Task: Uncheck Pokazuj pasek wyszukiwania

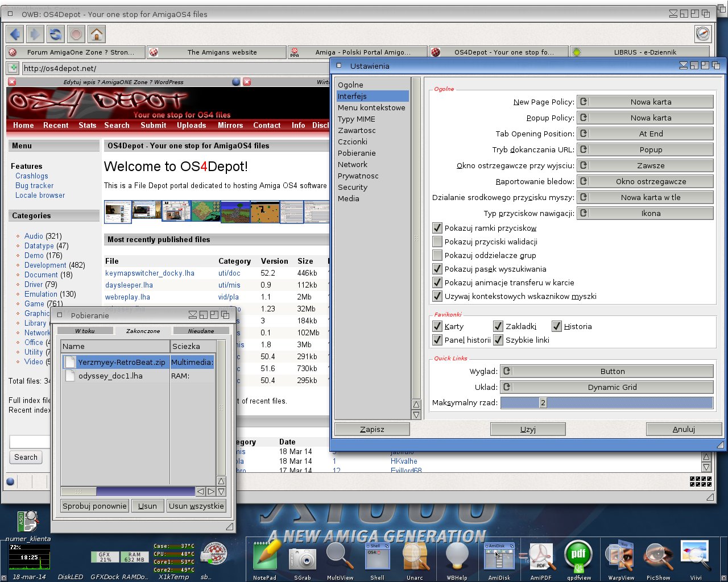Action: [x=437, y=269]
